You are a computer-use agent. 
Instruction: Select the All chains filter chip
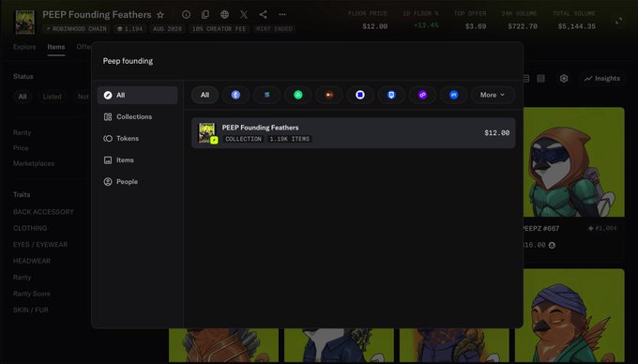[205, 95]
